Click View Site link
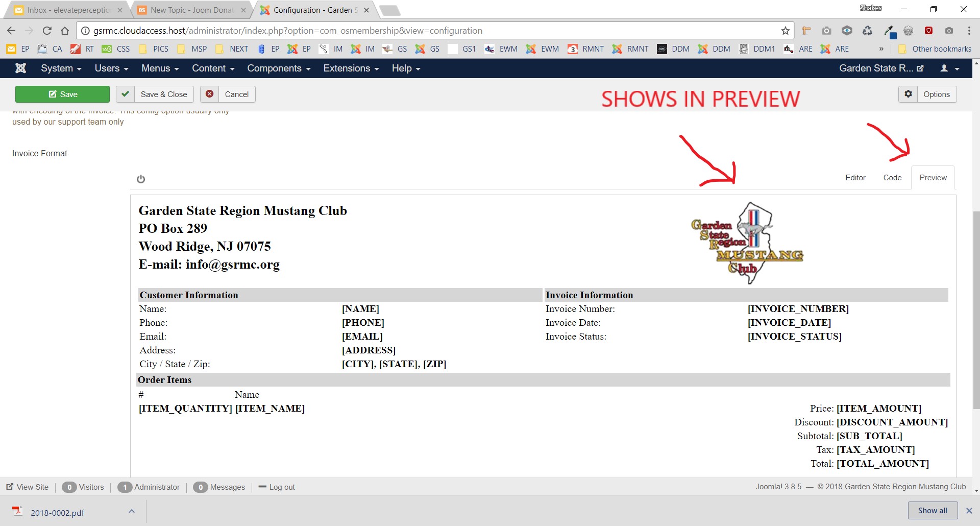 [x=28, y=487]
